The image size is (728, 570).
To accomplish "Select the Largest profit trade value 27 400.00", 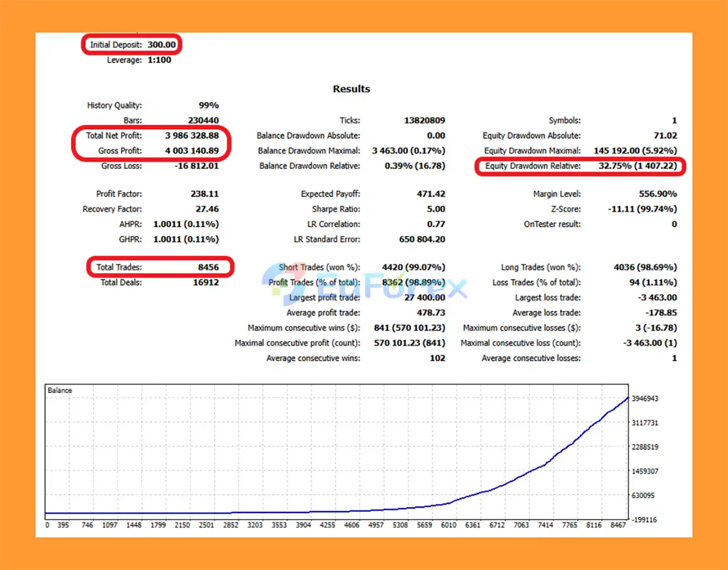I will [424, 298].
